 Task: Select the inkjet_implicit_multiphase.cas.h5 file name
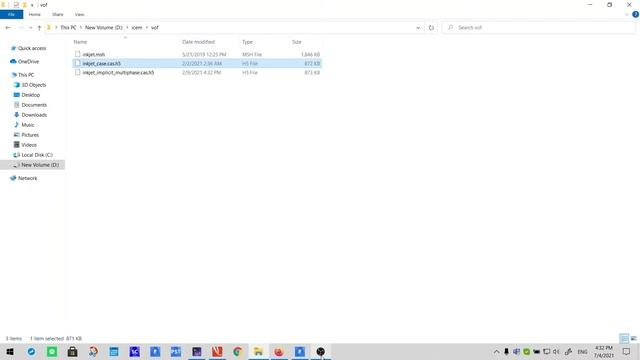tap(118, 72)
